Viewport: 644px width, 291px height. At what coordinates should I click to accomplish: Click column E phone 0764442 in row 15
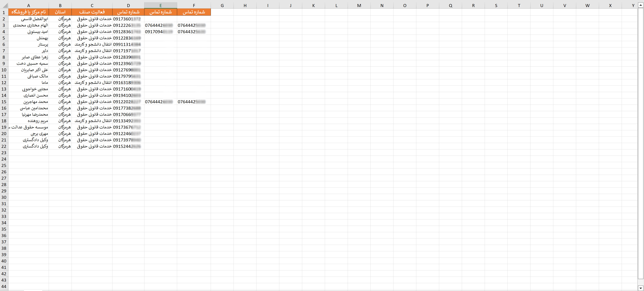pyautogui.click(x=160, y=102)
